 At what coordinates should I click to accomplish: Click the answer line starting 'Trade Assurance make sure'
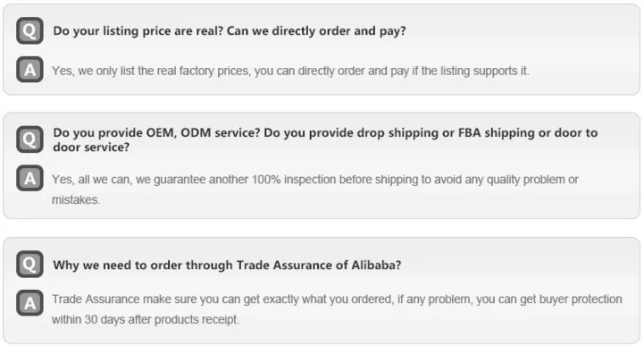337,300
